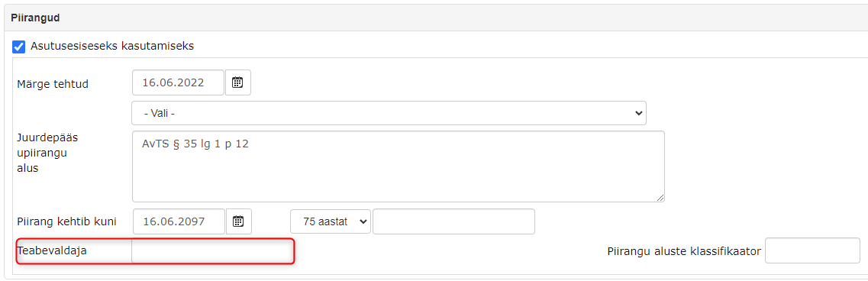
Task: Click the Märge tehtud date field 16.06.2022
Action: pos(178,82)
